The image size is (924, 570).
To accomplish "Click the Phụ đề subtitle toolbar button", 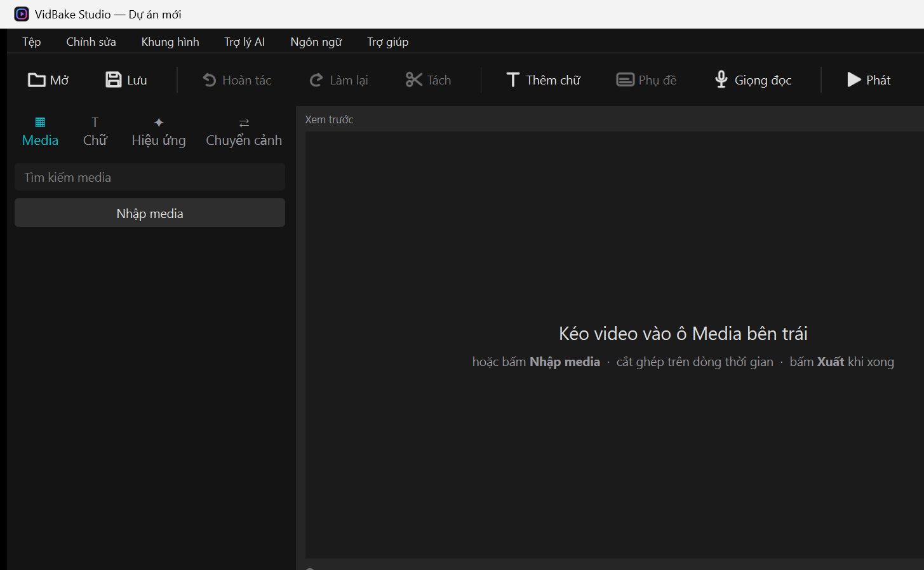I will point(646,80).
